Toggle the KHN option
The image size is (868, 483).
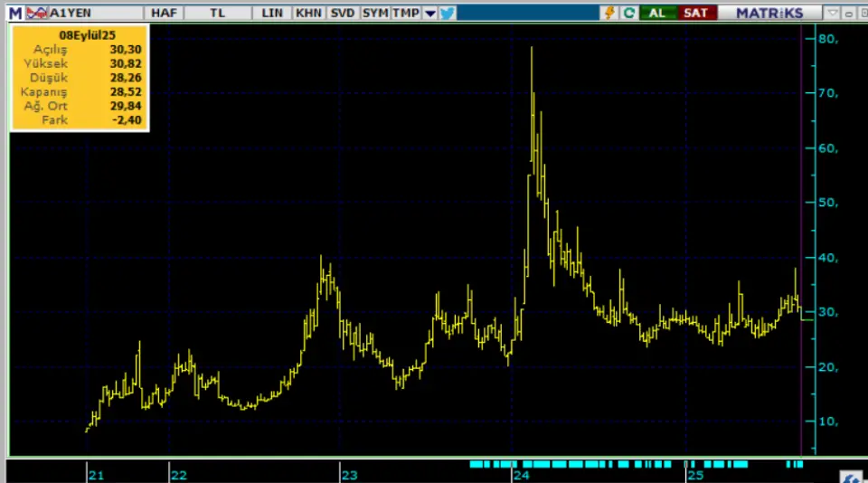click(308, 13)
